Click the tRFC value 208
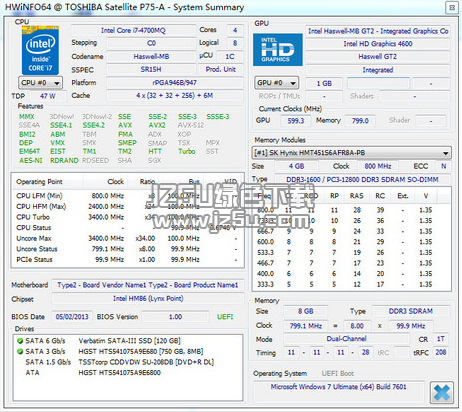 441,352
